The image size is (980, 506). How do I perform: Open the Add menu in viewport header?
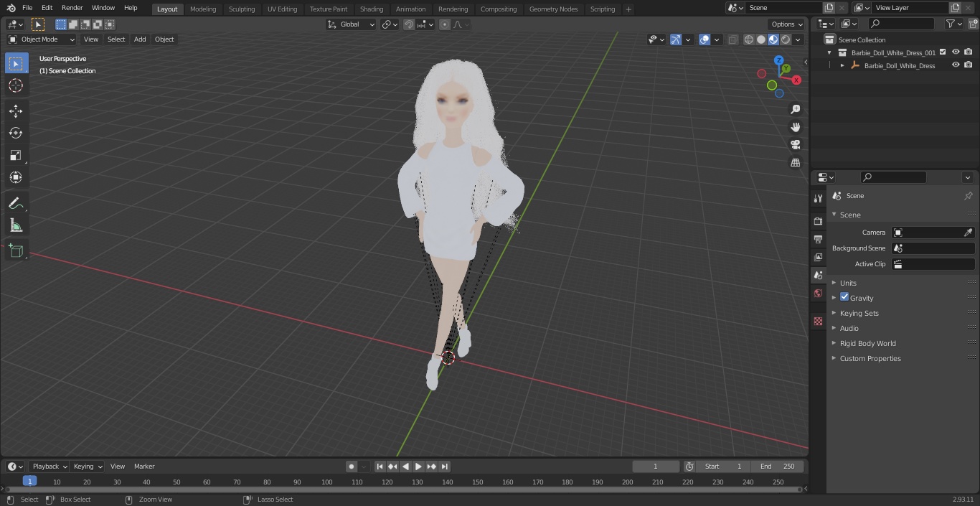(140, 39)
